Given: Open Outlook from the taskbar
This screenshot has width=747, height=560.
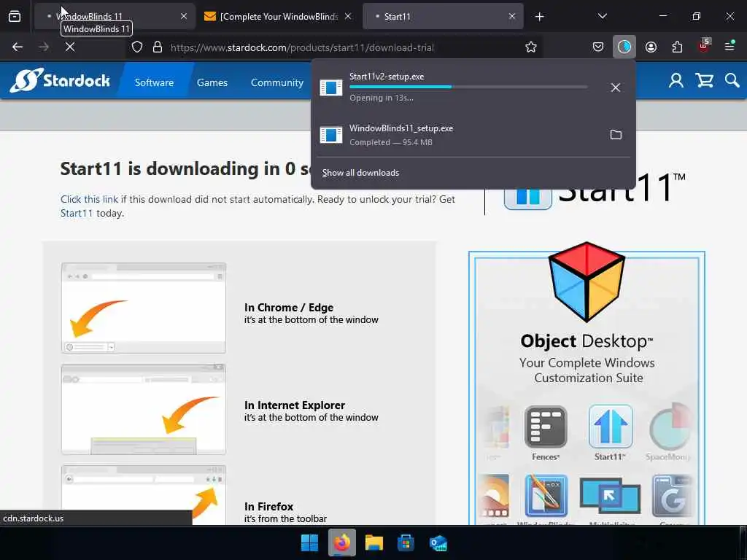Looking at the screenshot, I should (438, 542).
